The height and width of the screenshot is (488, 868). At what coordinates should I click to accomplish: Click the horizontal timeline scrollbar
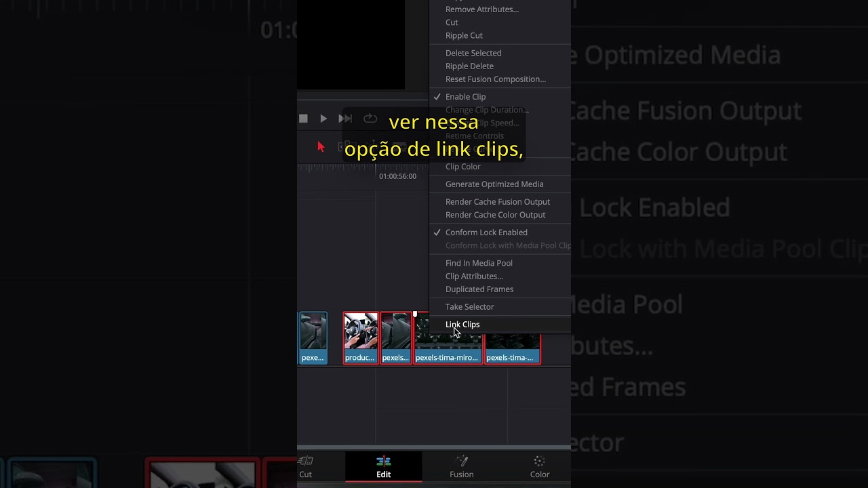pos(434,447)
